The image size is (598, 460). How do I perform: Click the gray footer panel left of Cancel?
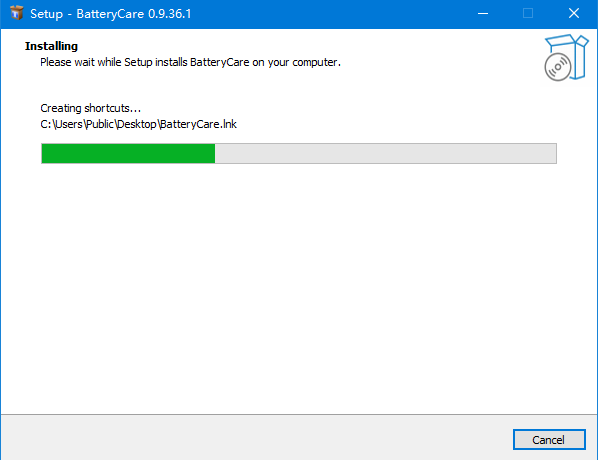[x=256, y=438]
